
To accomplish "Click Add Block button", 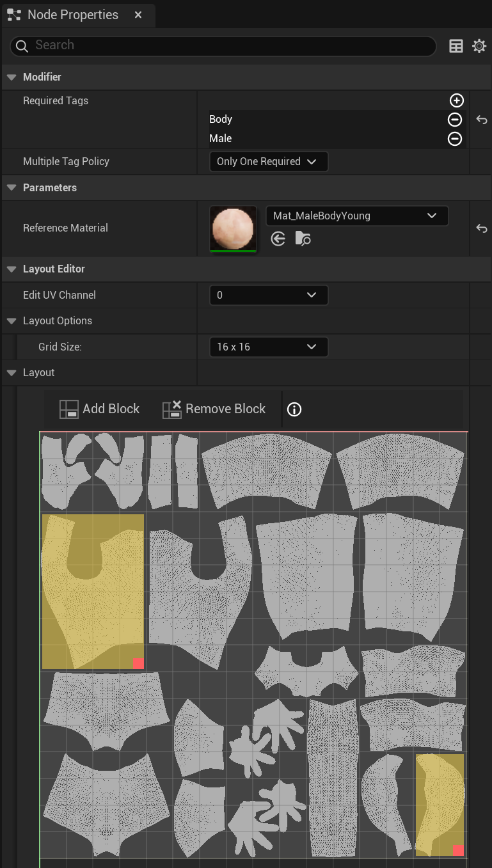I will pos(99,409).
